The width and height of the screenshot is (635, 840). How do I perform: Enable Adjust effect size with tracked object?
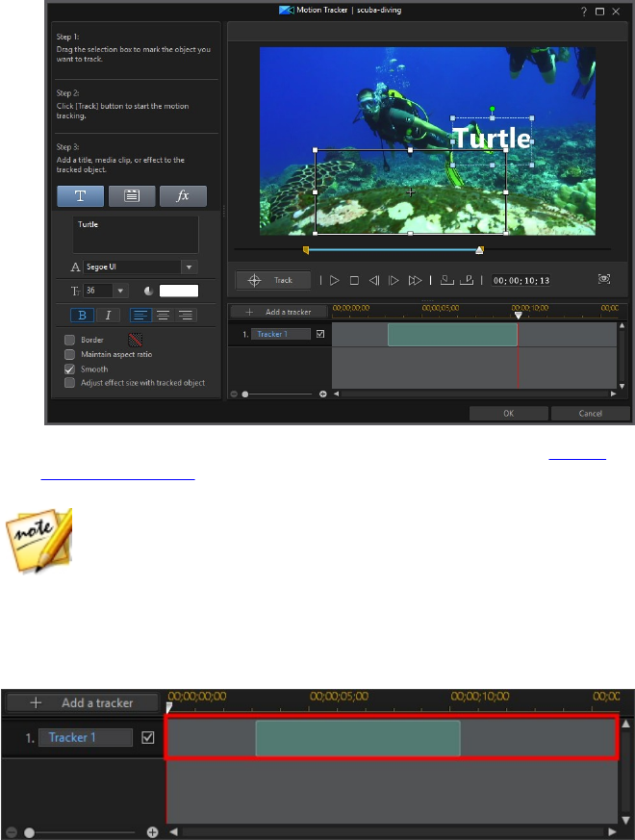pos(69,383)
